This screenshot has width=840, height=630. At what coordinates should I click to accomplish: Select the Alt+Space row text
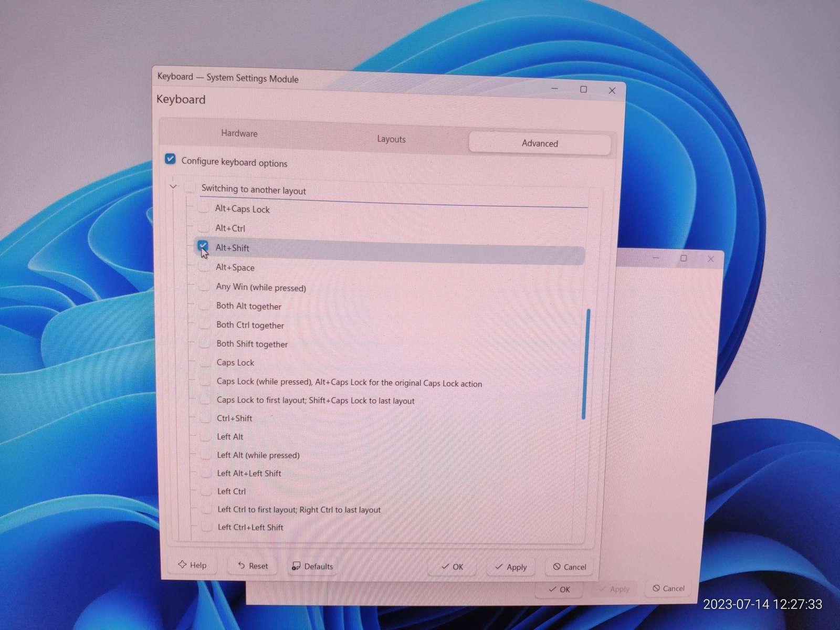(x=235, y=267)
